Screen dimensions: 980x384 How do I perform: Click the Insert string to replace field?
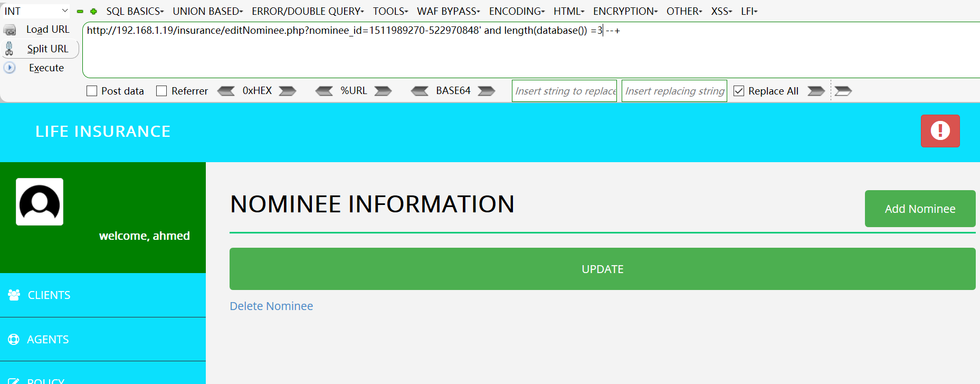tap(564, 91)
